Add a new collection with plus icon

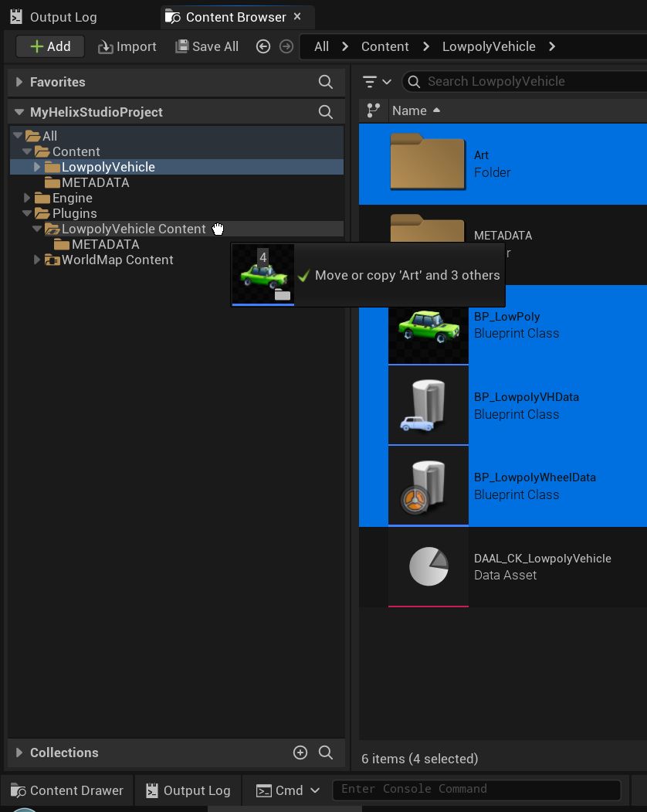click(300, 753)
